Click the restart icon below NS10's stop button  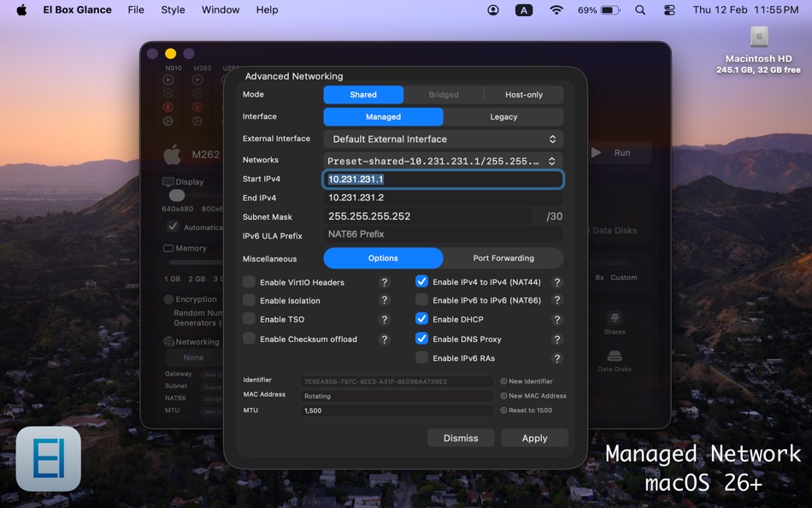tap(168, 121)
